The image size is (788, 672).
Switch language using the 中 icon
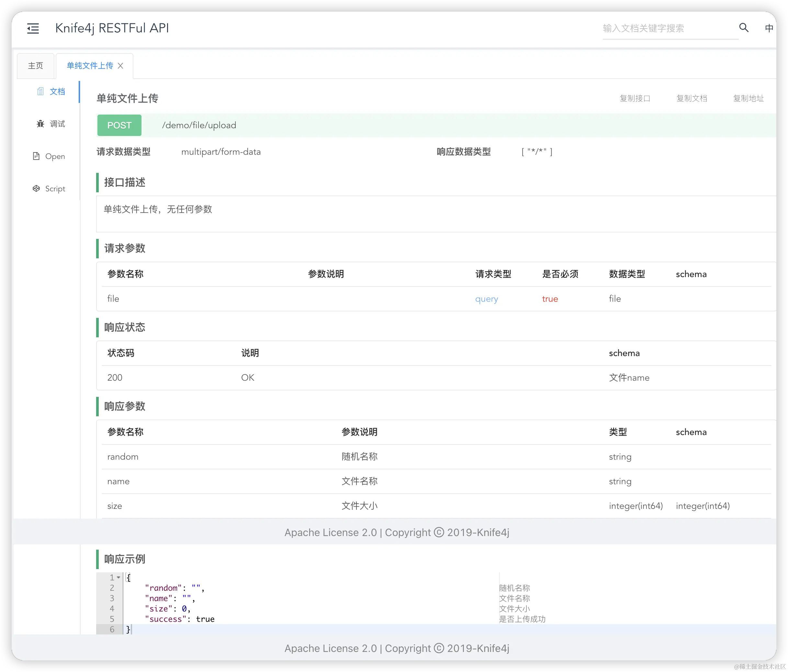click(769, 28)
